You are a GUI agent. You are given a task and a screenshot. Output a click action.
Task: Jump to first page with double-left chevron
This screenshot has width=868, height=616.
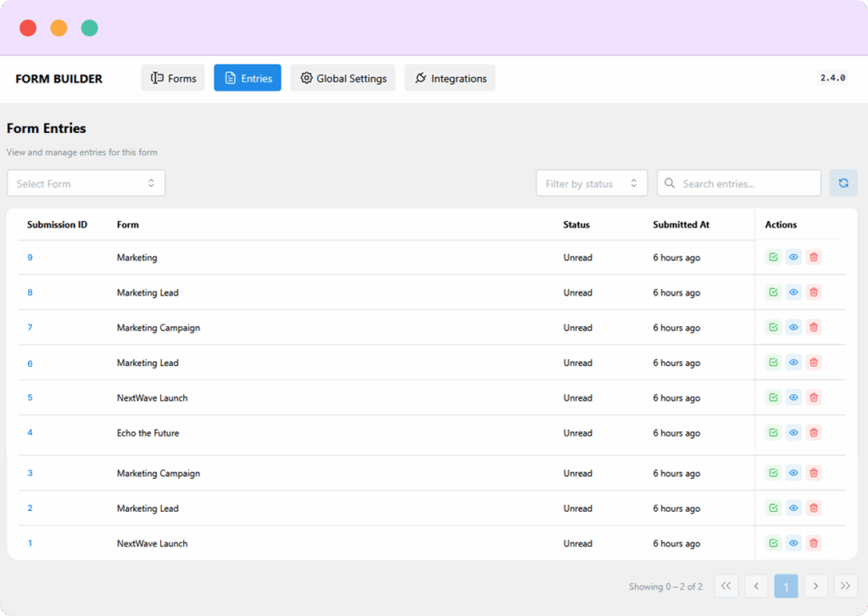tap(726, 585)
